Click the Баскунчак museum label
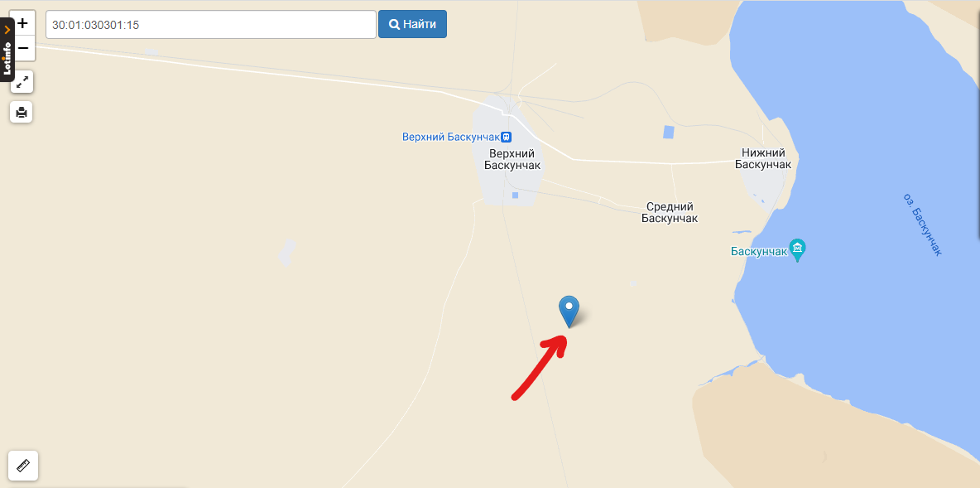The image size is (980, 488). (x=759, y=252)
